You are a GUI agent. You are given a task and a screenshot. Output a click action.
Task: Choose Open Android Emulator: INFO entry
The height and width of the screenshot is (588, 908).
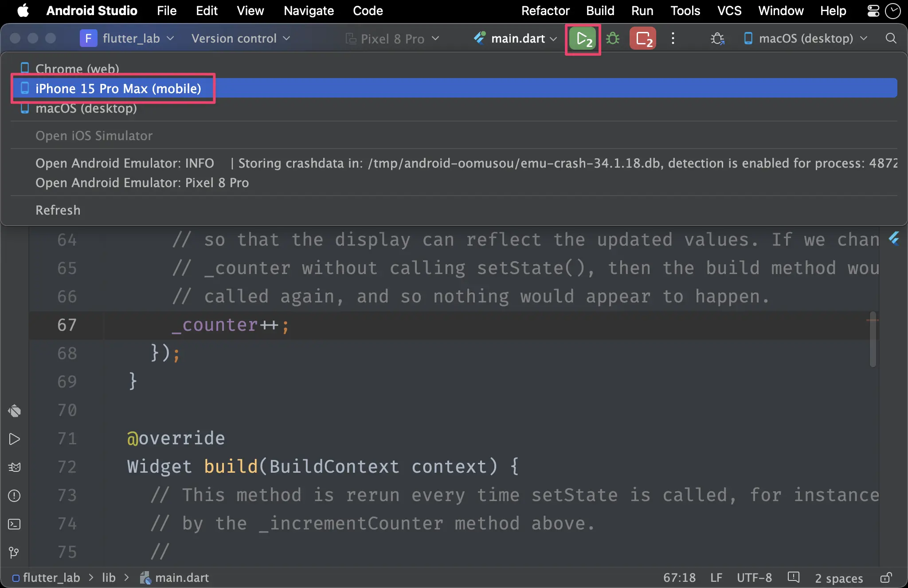tap(454, 163)
